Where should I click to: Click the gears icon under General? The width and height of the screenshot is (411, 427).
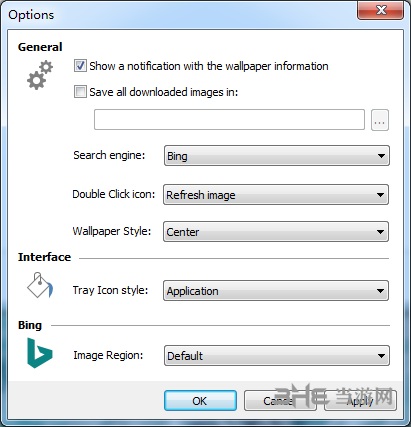(40, 75)
